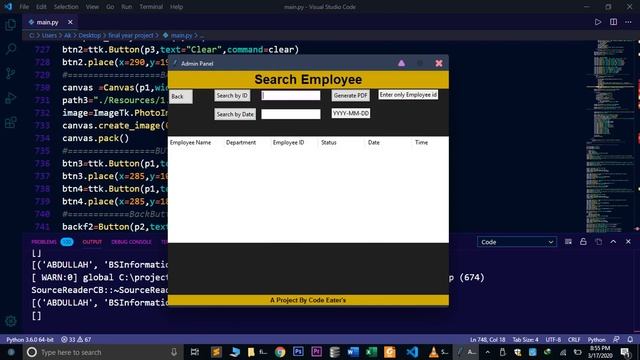The height and width of the screenshot is (360, 640).
Task: Open the Selection menu
Action: [x=66, y=7]
